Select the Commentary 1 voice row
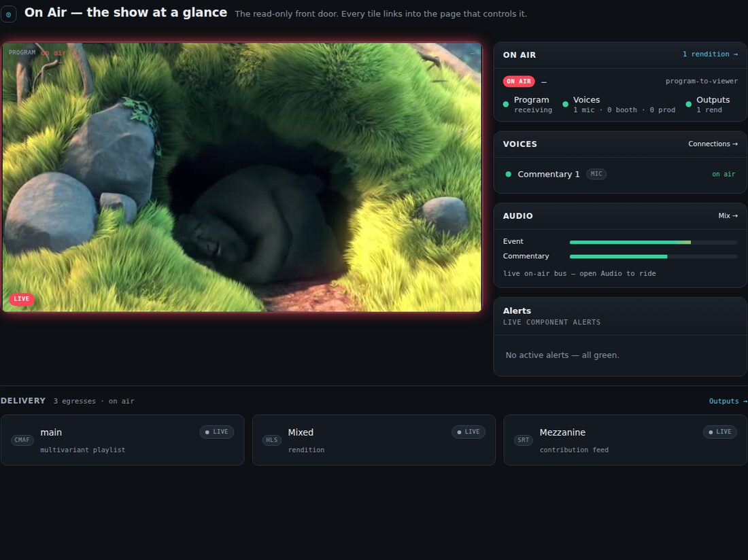Viewport: 748px width, 560px height. [x=620, y=175]
